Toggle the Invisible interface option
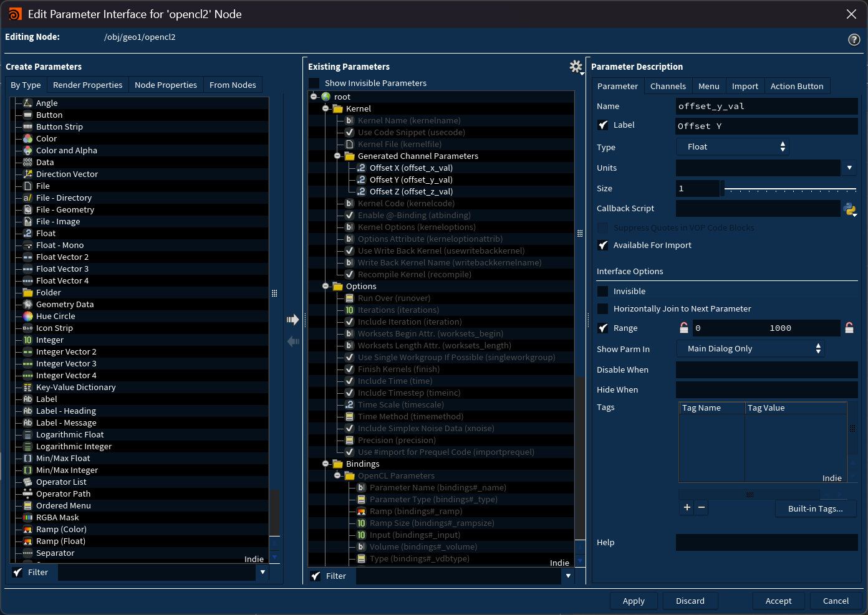 [x=602, y=291]
